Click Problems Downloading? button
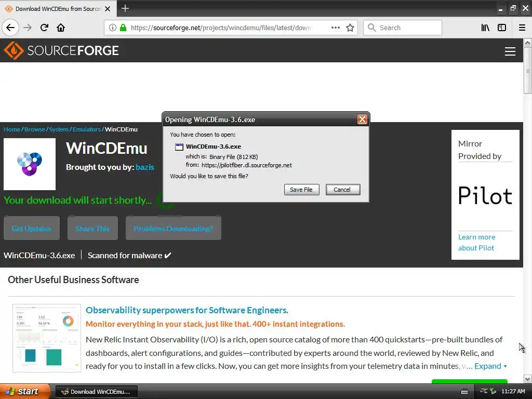Viewport: 532px width, 399px height. (174, 229)
